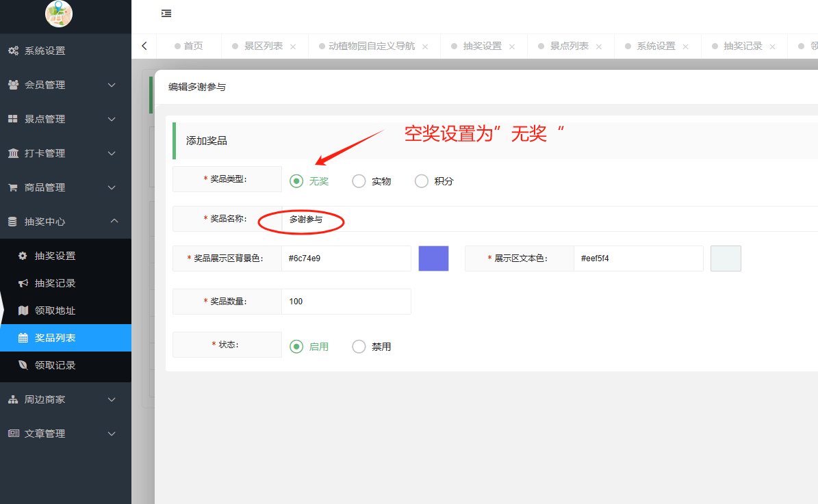Click the 文章管理 newspaper icon
The image size is (818, 504).
(x=13, y=434)
